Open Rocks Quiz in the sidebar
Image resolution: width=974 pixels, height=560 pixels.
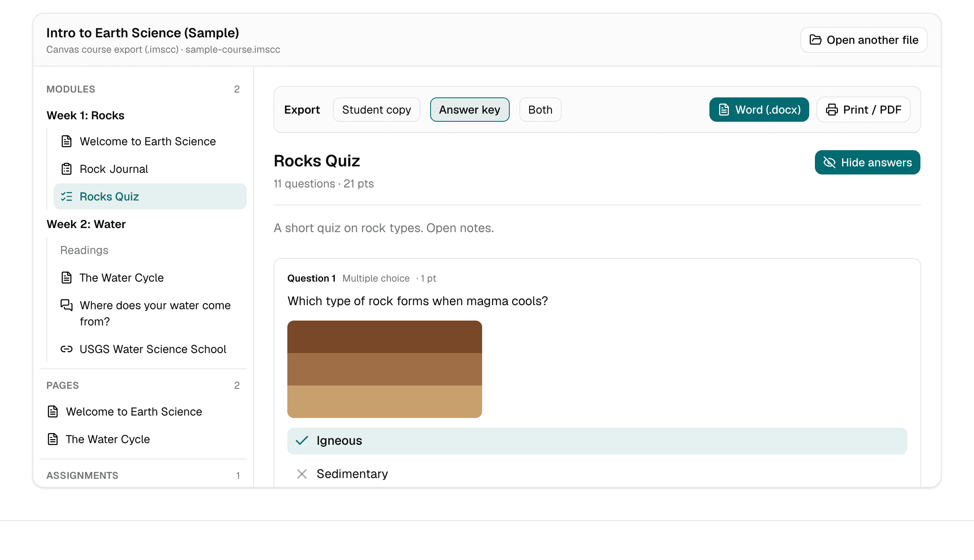[x=150, y=196]
